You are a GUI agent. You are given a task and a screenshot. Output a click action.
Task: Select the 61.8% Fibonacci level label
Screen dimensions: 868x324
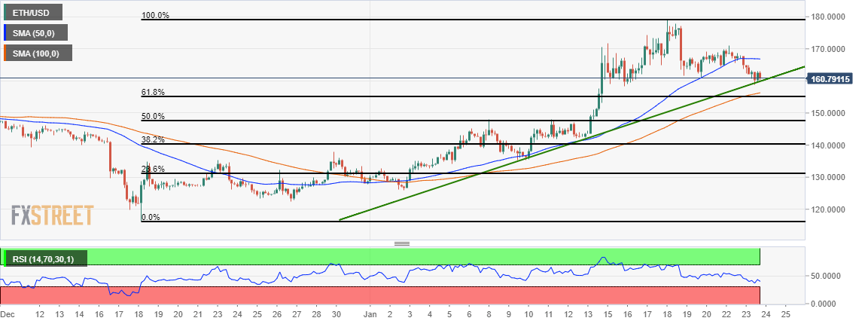tap(154, 93)
